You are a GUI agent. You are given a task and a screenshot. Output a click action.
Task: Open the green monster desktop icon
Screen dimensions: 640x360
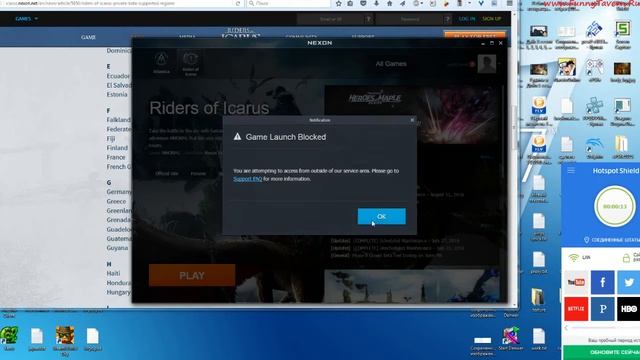click(x=9, y=339)
